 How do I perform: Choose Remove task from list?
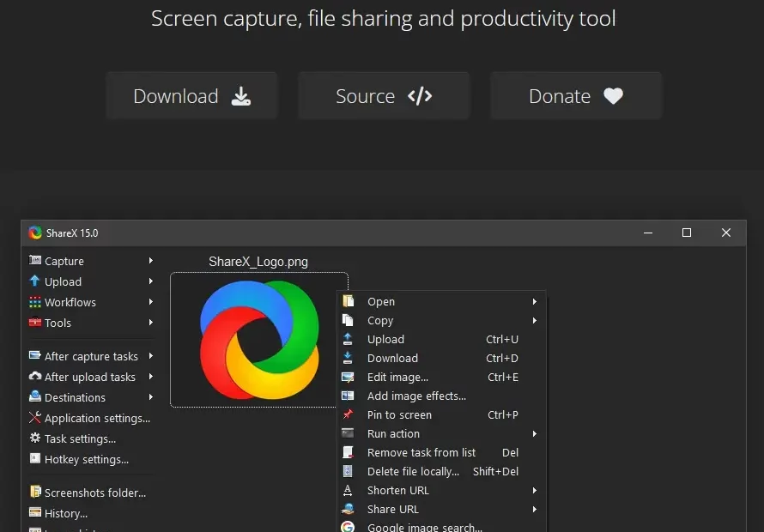442,452
